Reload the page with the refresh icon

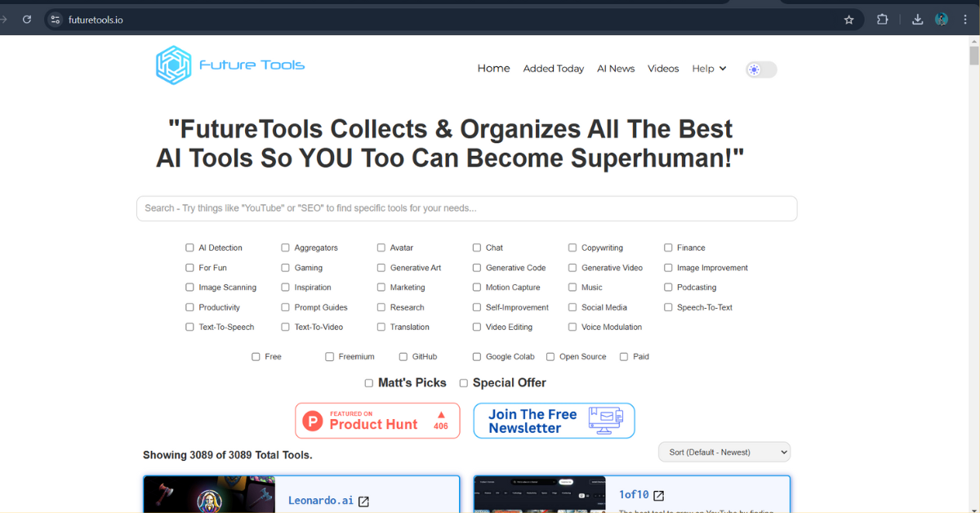(x=27, y=20)
